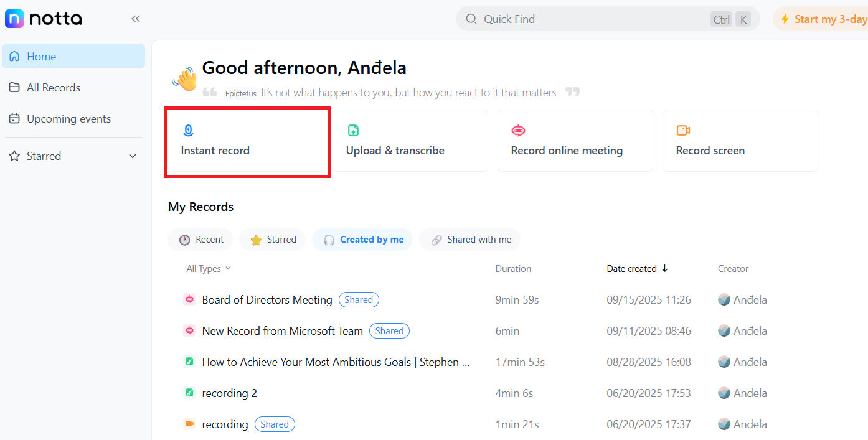
Task: Click the Instant record microphone icon
Action: click(x=189, y=130)
